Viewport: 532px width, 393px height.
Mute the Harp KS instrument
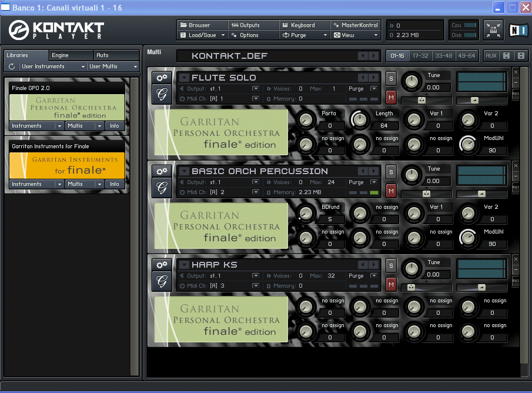point(391,285)
